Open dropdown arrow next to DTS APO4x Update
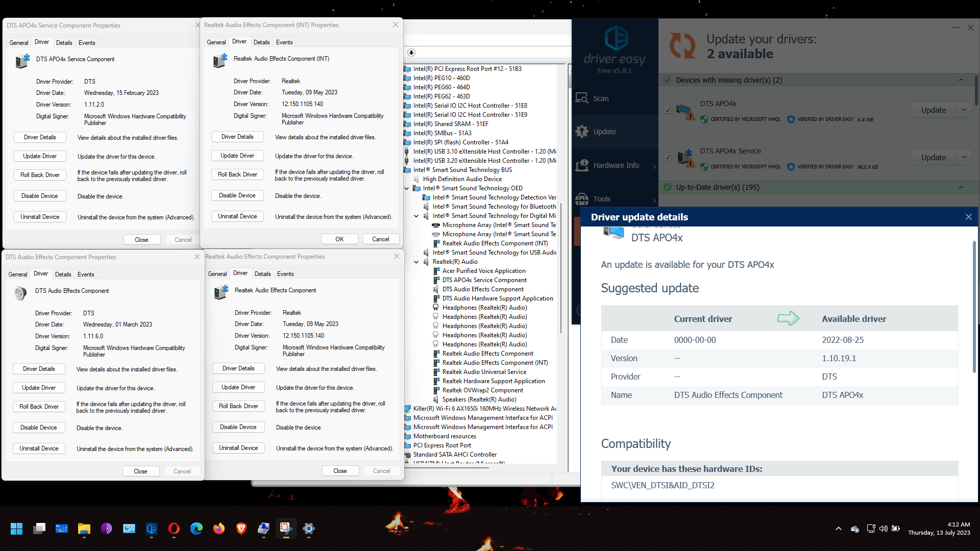Viewport: 980px width, 551px height. pyautogui.click(x=964, y=110)
